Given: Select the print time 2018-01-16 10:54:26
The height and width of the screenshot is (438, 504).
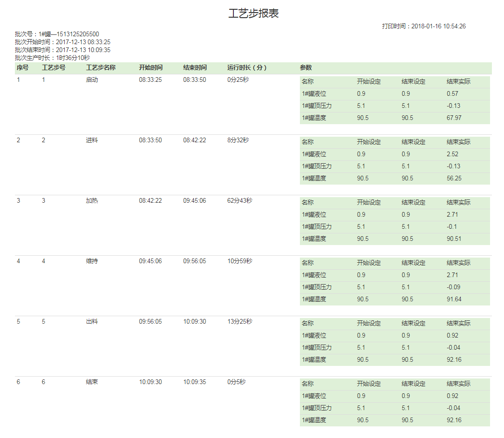Looking at the screenshot, I should [438, 27].
